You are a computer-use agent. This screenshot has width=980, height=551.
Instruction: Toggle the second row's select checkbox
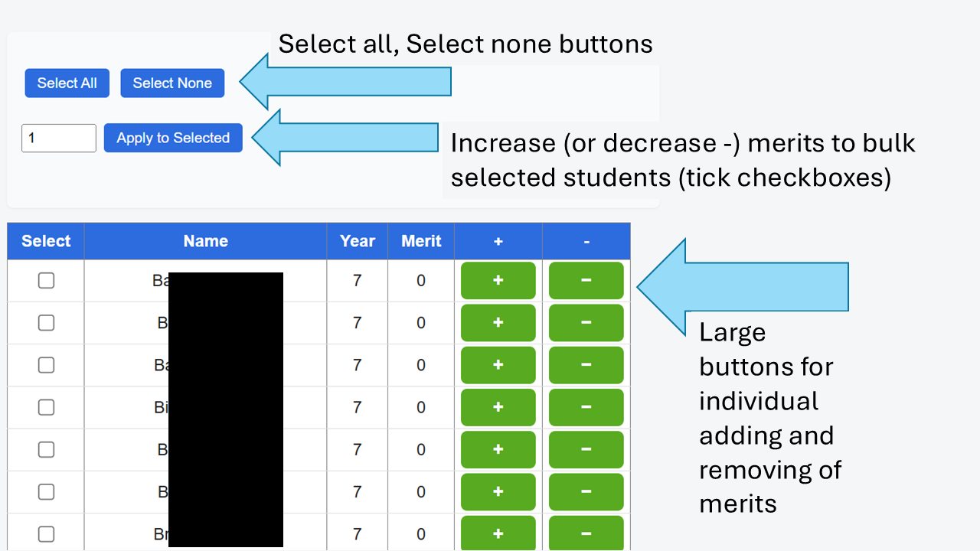(46, 323)
